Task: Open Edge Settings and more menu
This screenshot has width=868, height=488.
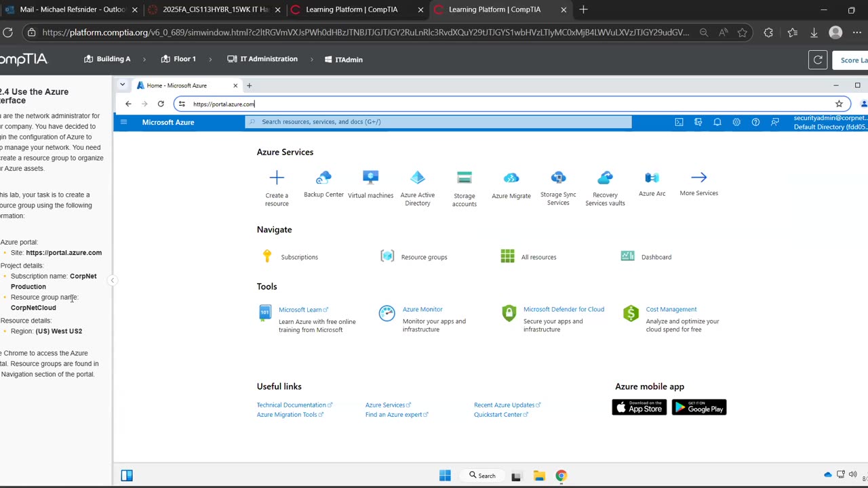Action: click(x=856, y=33)
